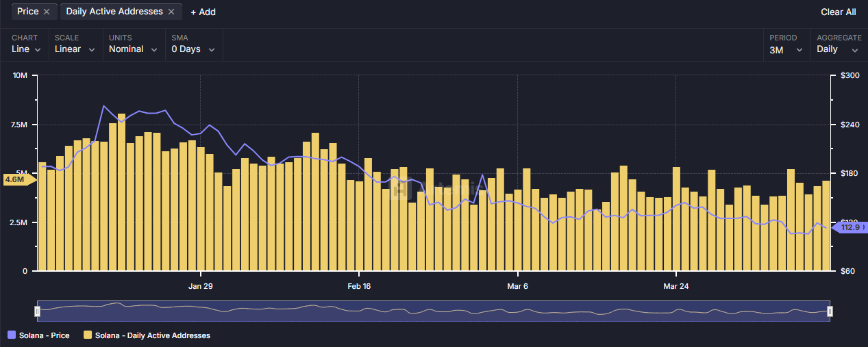Screen dimensions: 868x347
Task: Click the 10M left axis label
Action: click(21, 75)
